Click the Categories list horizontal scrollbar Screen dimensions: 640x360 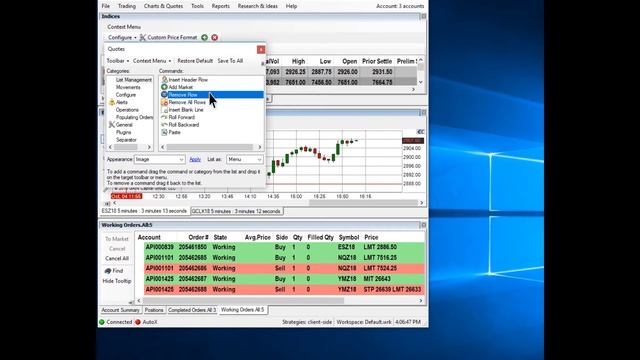point(130,147)
